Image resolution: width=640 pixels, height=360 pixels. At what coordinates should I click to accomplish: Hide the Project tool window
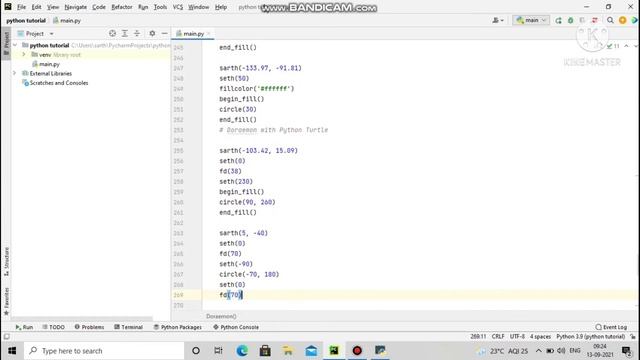pyautogui.click(x=164, y=33)
